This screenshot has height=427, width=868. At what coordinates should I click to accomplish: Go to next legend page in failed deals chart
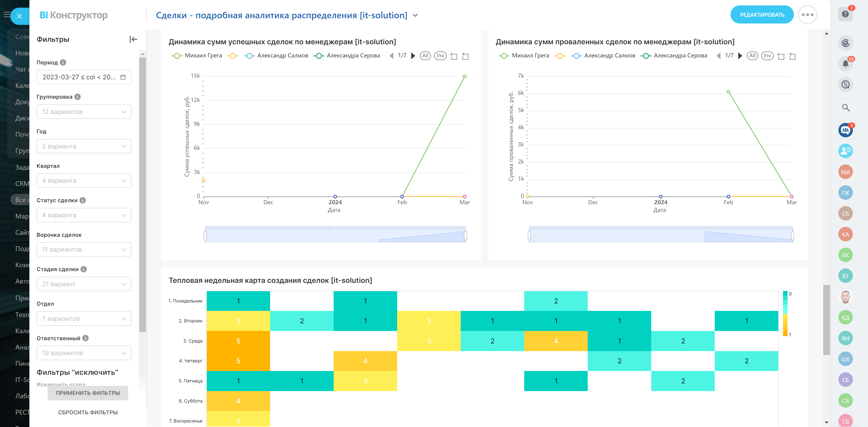[x=740, y=56]
